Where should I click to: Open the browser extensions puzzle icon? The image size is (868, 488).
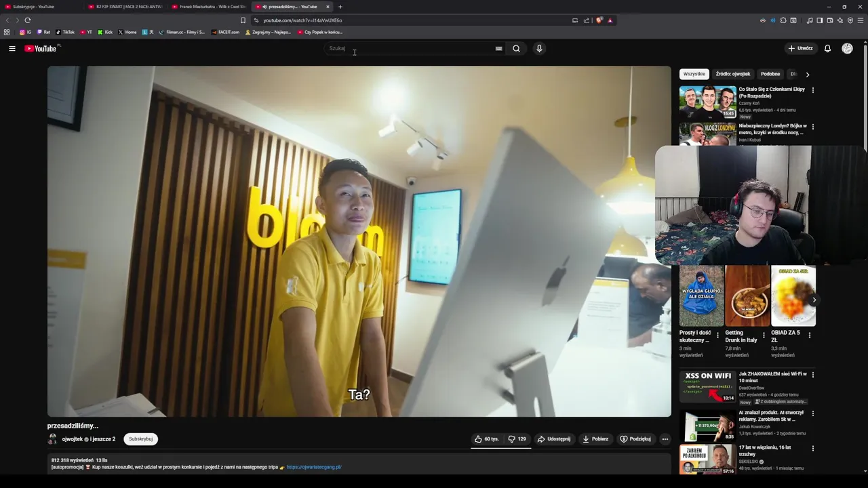[783, 20]
